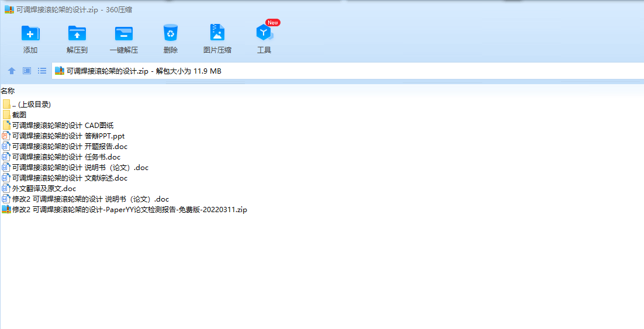Click the CAD图纸 folder icon
The width and height of the screenshot is (644, 329).
[x=6, y=125]
